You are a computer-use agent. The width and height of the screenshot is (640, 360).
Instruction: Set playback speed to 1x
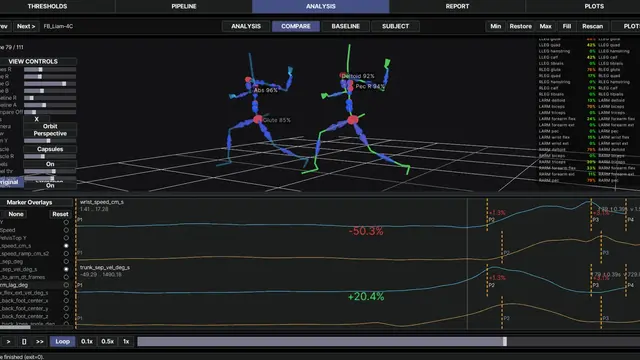(126, 342)
